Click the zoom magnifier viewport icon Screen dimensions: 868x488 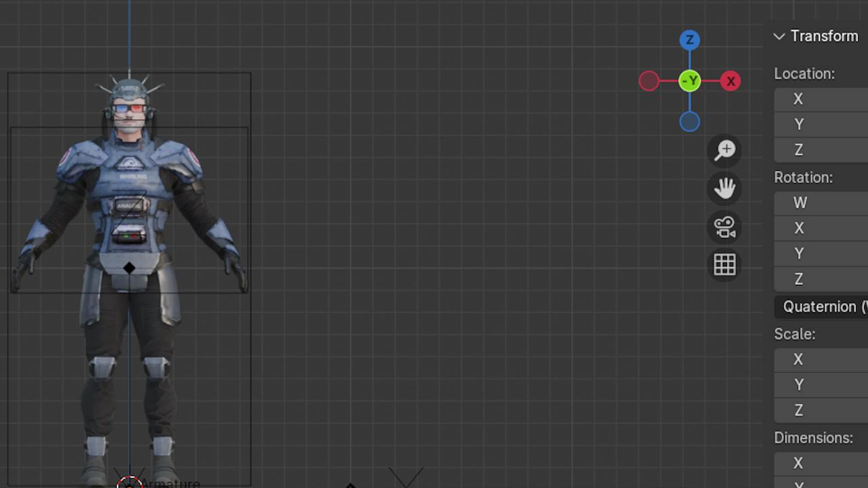click(x=724, y=150)
